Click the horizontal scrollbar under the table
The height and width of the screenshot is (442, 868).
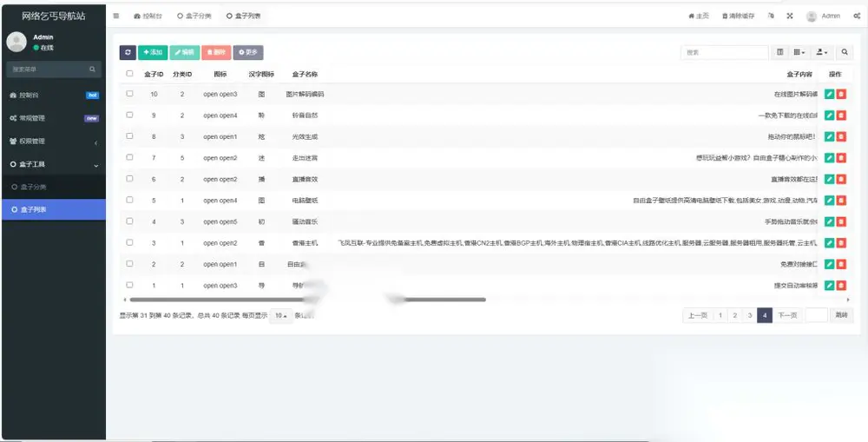click(x=307, y=300)
